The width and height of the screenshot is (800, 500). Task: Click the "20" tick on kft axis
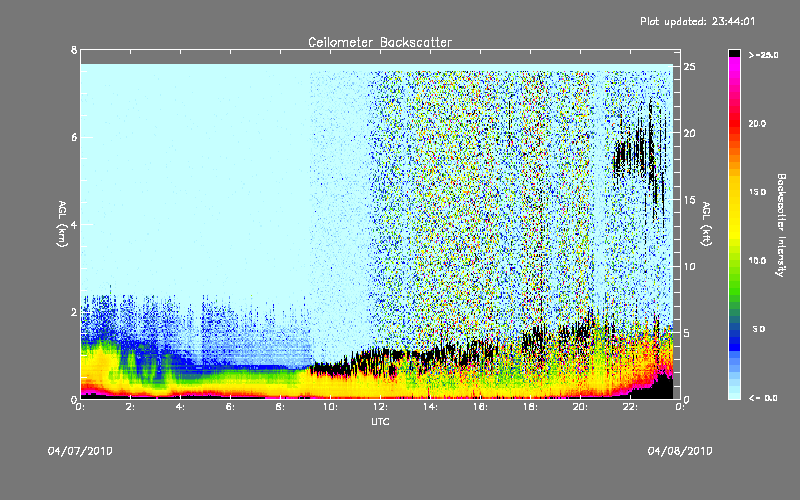(x=689, y=133)
